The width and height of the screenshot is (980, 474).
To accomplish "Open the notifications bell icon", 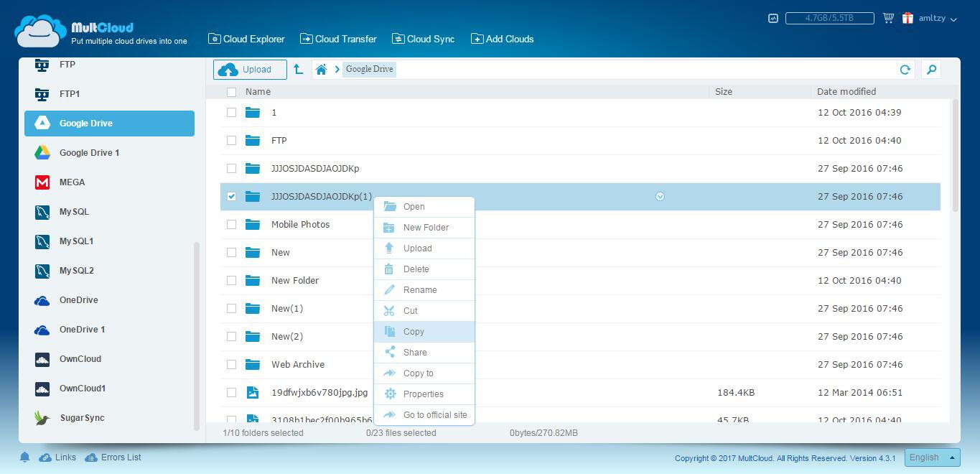I will click(x=24, y=457).
